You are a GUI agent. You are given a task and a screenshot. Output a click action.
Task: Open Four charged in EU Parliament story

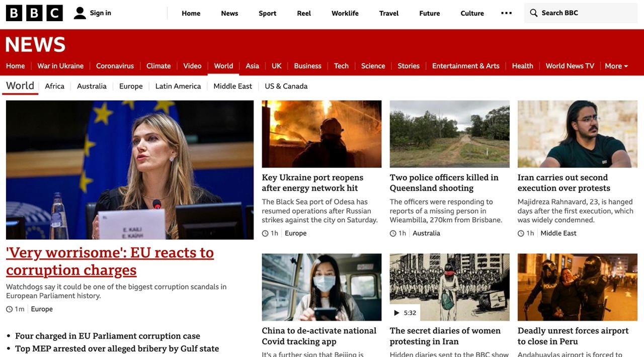tap(108, 336)
